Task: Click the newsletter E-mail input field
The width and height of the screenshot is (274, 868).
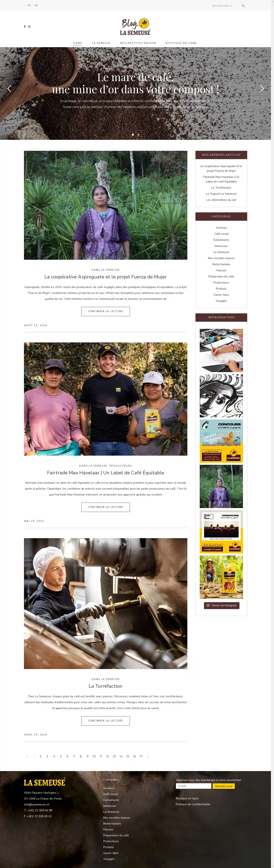Action: point(194,786)
